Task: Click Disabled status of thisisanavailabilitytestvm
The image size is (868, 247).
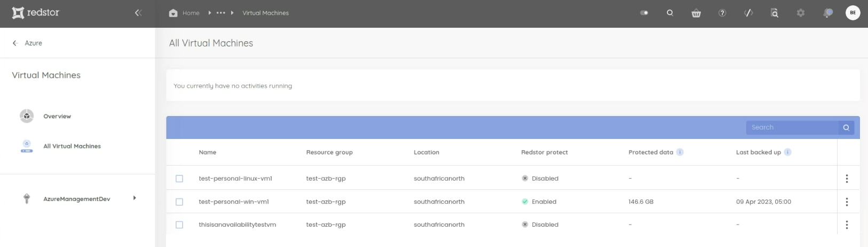Action: pos(540,225)
